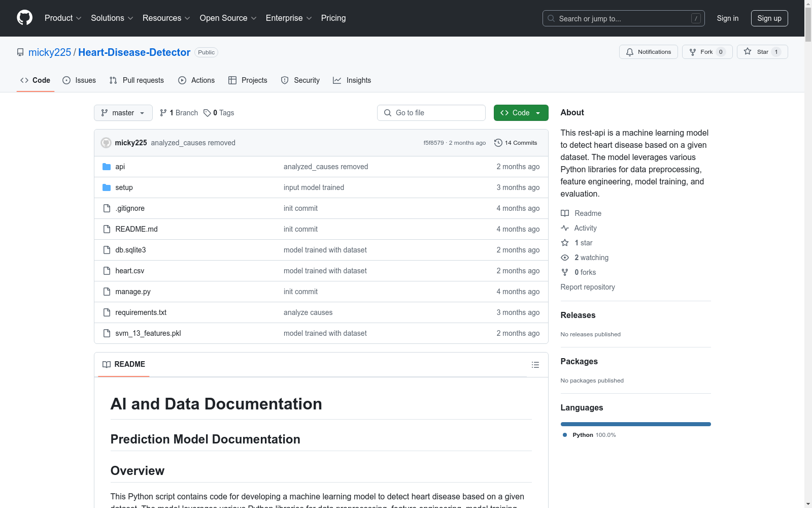The height and width of the screenshot is (508, 812).
Task: Open the Heart-Disease-Detector repository link
Action: pos(134,52)
